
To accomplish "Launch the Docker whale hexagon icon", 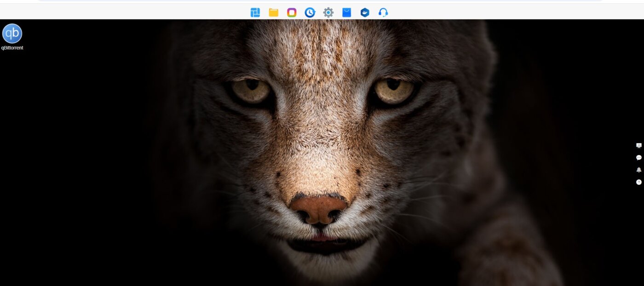I will 365,12.
